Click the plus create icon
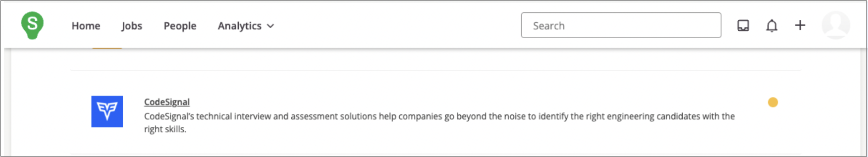 tap(800, 26)
